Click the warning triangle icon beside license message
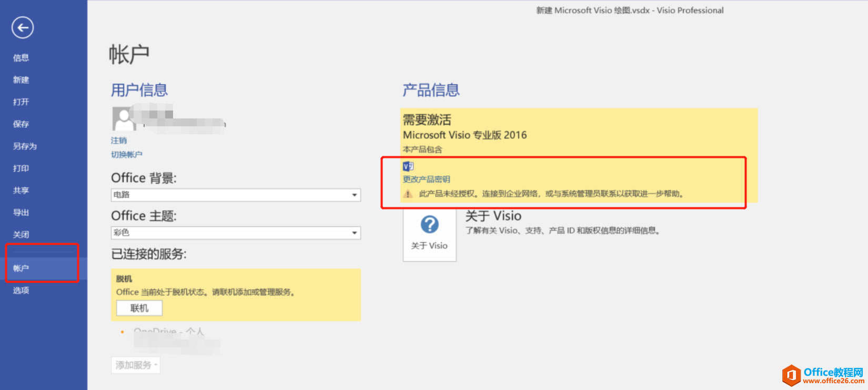This screenshot has height=390, width=868. tap(408, 194)
